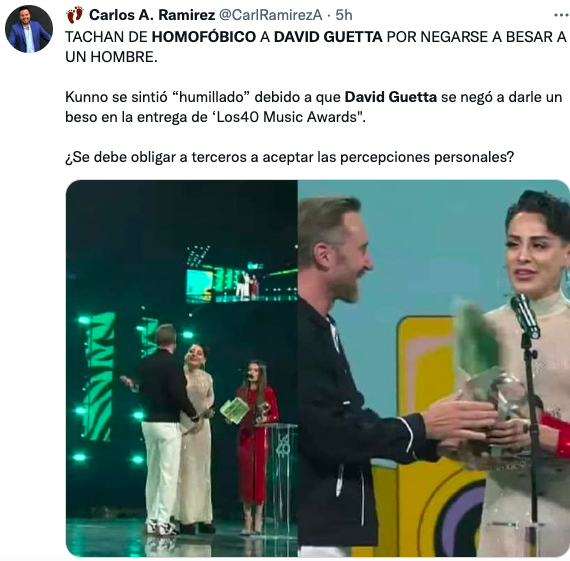Open the "5h" timestamp permalink

(344, 15)
